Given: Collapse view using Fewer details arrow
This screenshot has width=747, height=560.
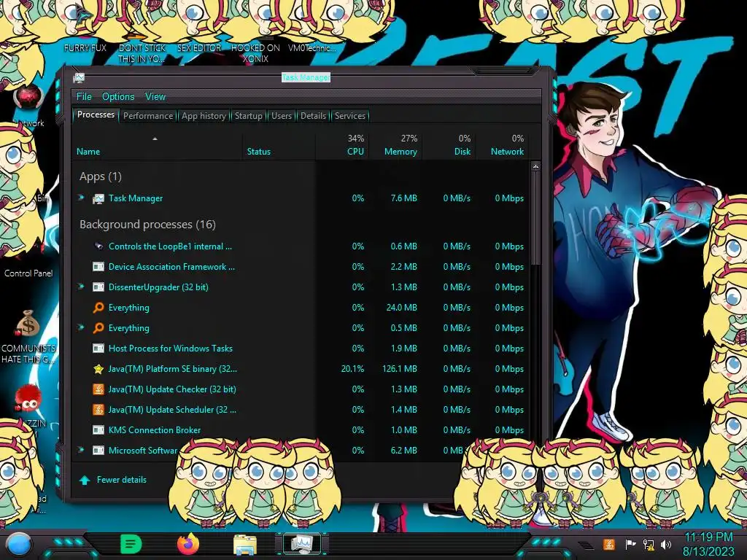Looking at the screenshot, I should coord(85,480).
